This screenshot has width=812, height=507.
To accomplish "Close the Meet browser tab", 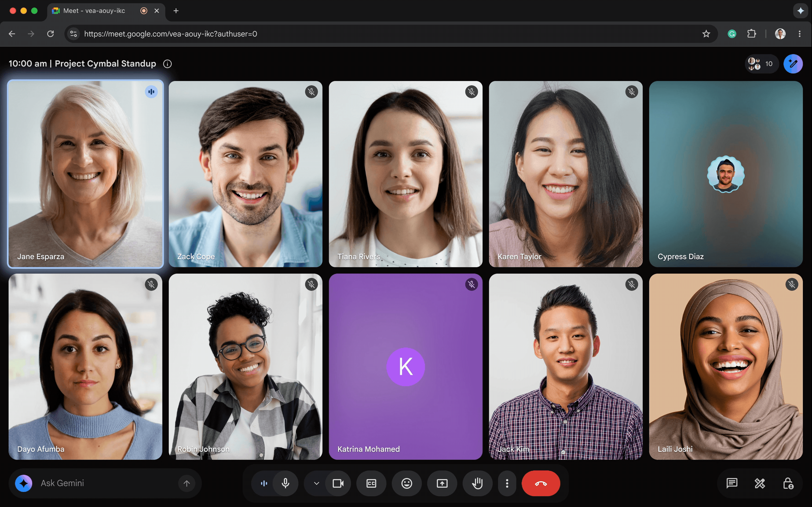I will (157, 11).
